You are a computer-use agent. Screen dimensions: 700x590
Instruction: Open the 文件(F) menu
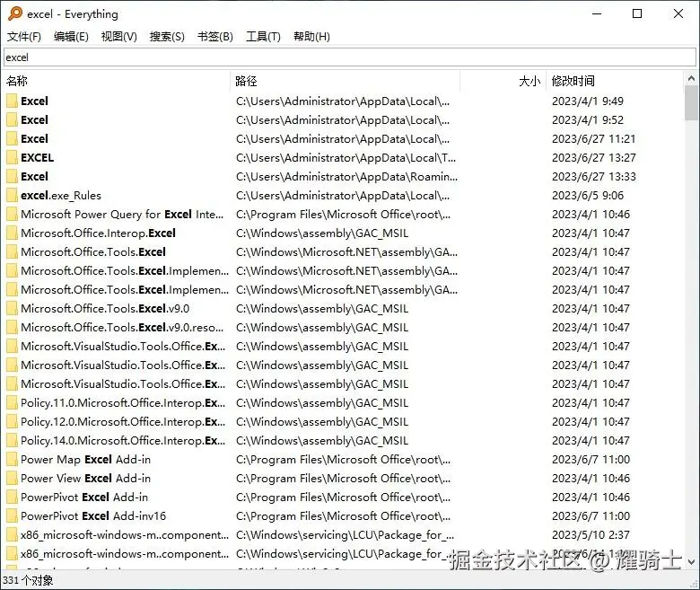pyautogui.click(x=23, y=37)
